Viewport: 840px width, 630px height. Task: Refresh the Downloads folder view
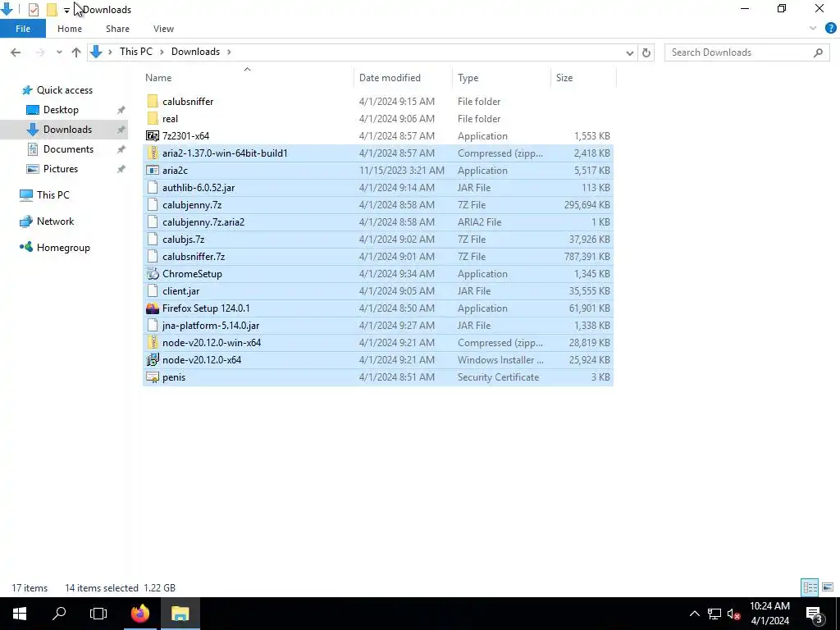tap(646, 52)
